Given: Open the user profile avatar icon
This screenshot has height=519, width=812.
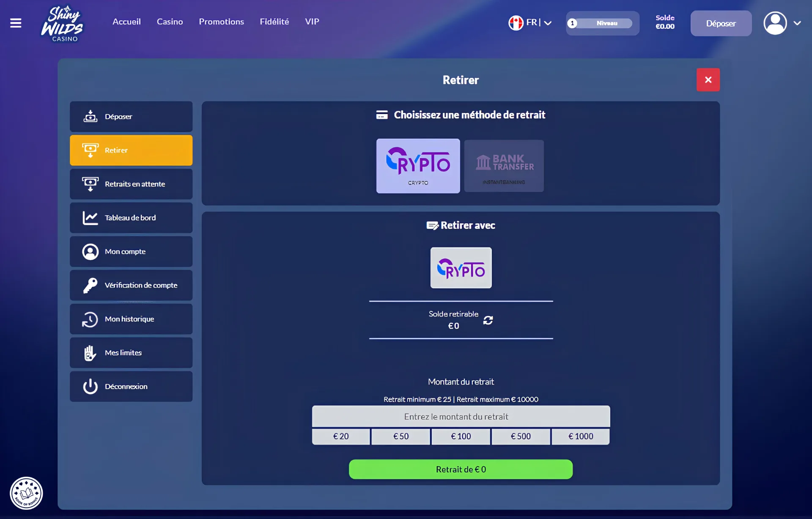Looking at the screenshot, I should tap(775, 23).
